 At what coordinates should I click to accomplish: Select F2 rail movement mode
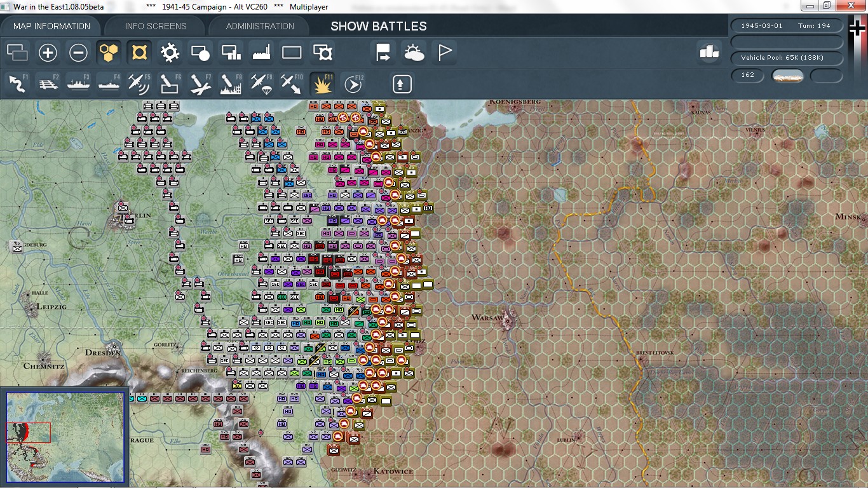click(x=48, y=84)
